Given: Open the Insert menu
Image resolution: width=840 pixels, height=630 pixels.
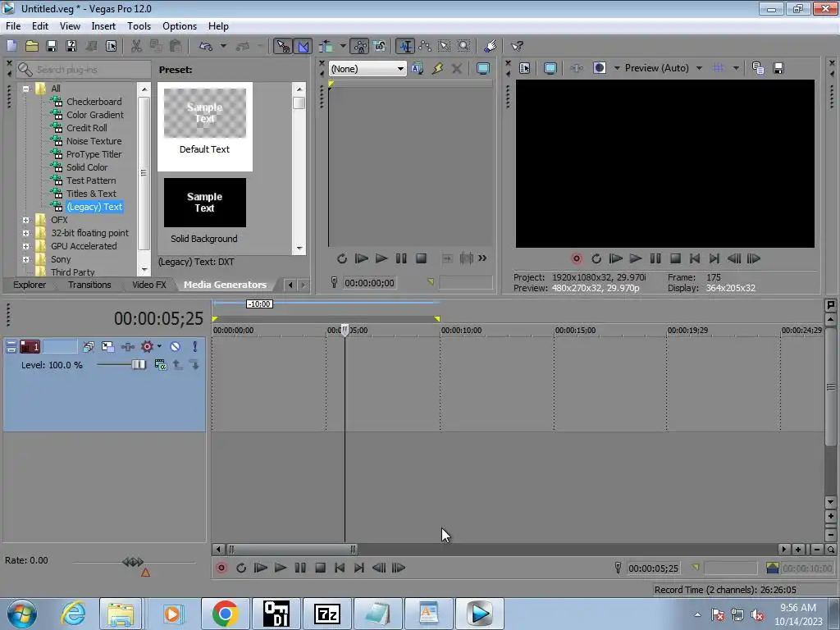Looking at the screenshot, I should [x=103, y=25].
